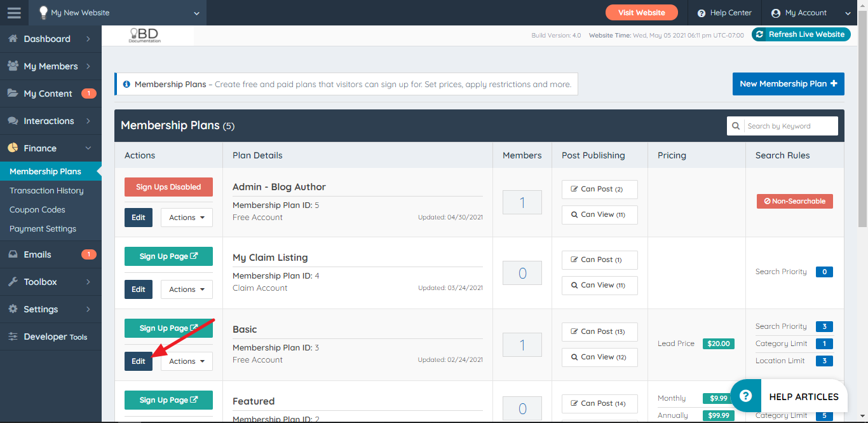
Task: Open Actions dropdown for Admin - Blog Author
Action: click(x=187, y=218)
